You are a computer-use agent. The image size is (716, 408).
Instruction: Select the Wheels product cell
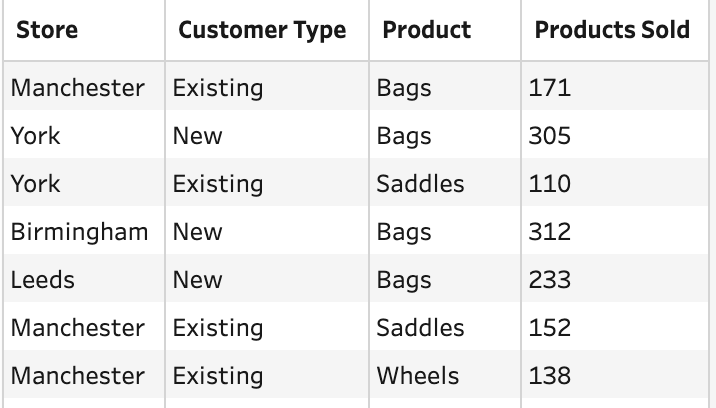tap(418, 376)
